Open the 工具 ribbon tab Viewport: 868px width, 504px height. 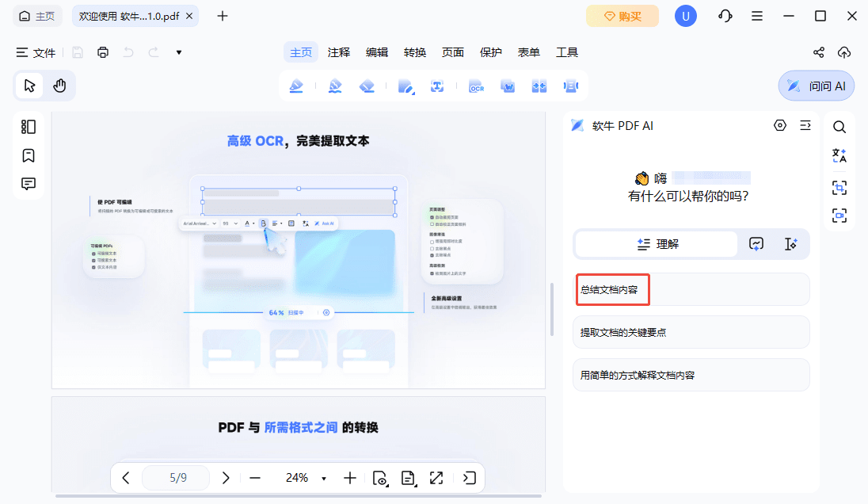tap(567, 52)
